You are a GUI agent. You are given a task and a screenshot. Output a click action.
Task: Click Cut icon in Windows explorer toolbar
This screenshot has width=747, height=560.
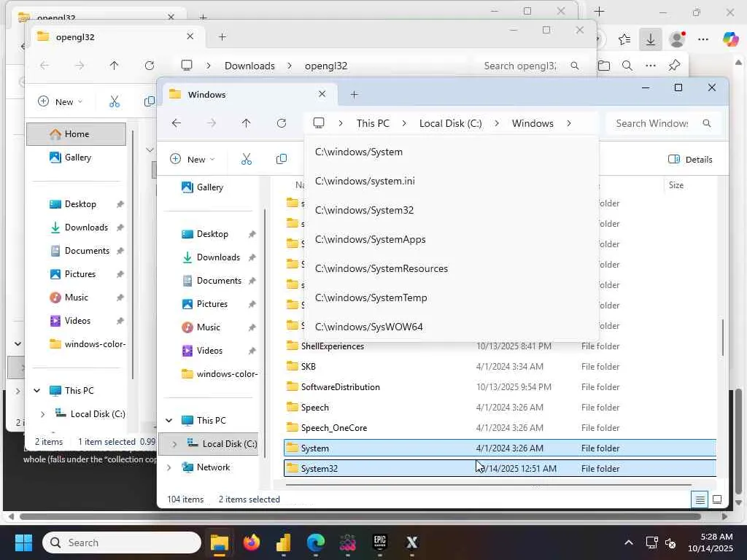pos(247,159)
